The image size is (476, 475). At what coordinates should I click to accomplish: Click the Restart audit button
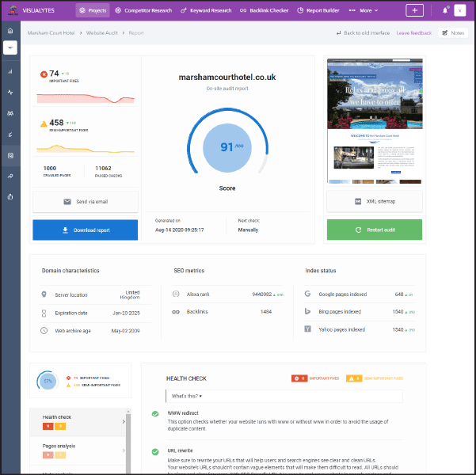point(374,230)
